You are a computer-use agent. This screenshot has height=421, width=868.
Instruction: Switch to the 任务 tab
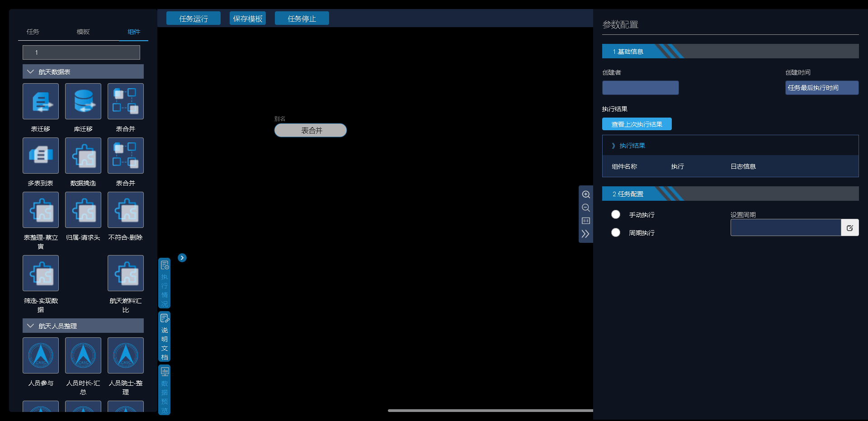(x=33, y=32)
